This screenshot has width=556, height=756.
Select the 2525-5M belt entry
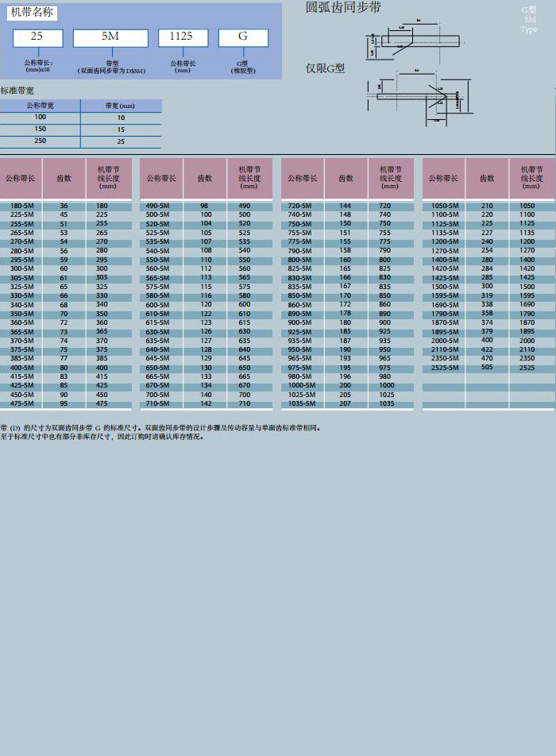coord(445,368)
